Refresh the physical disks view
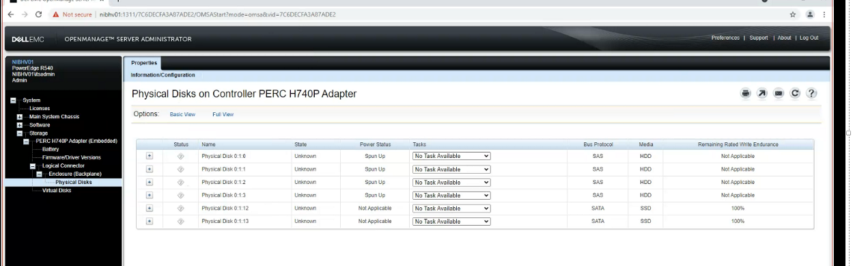Screen dimensions: 868x266 (795, 94)
